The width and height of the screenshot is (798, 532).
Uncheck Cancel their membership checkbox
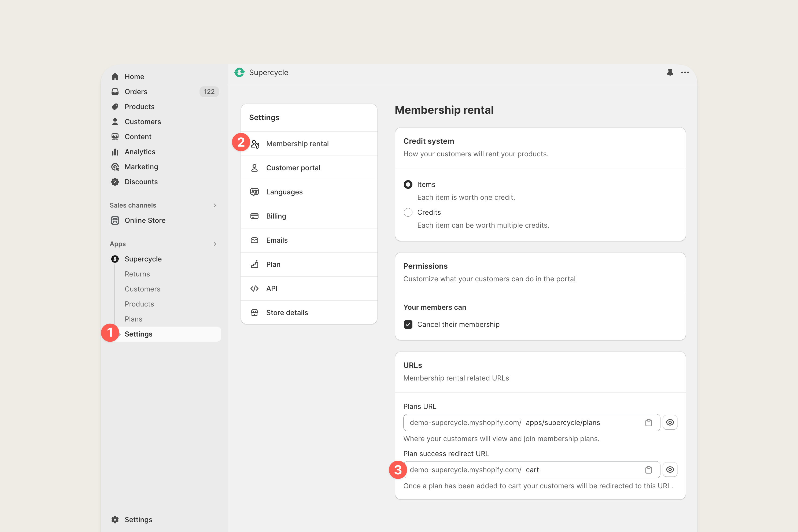408,324
